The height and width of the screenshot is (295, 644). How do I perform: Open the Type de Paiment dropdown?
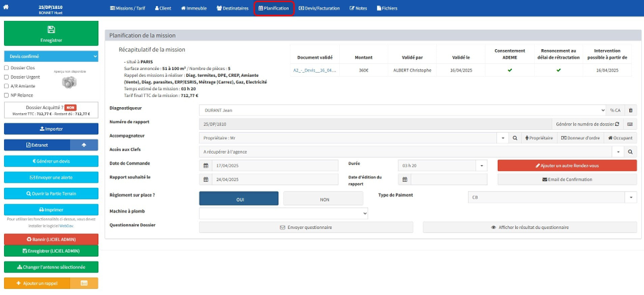tap(552, 197)
